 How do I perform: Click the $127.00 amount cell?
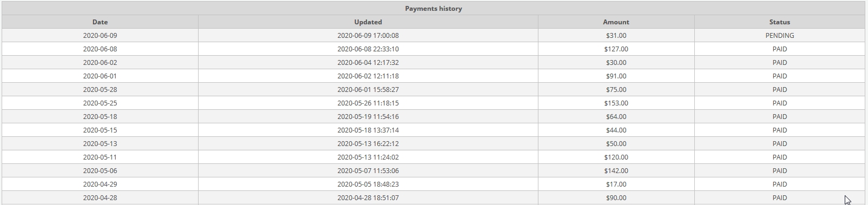click(616, 49)
